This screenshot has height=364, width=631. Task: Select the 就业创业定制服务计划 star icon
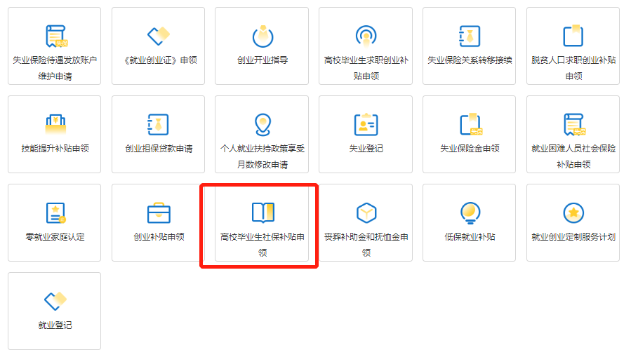[573, 213]
